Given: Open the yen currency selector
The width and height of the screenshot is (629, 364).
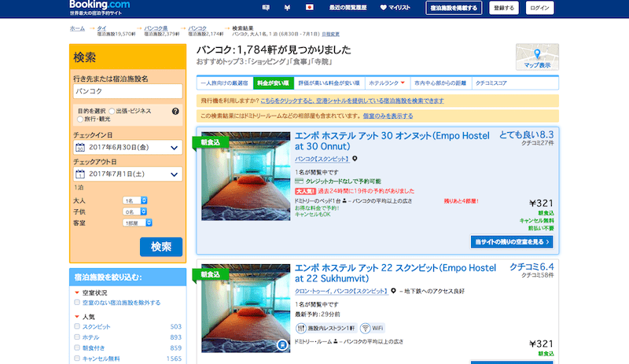Looking at the screenshot, I should [x=287, y=7].
